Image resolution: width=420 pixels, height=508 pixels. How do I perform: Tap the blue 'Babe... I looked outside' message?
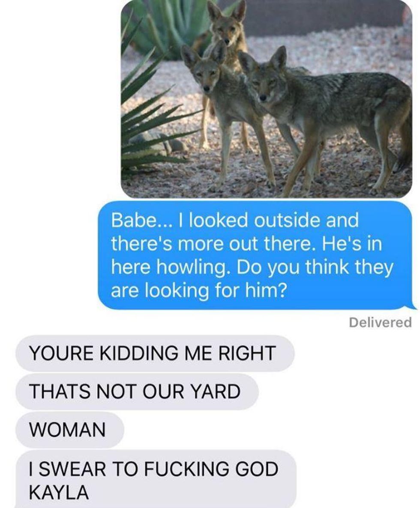(x=256, y=255)
